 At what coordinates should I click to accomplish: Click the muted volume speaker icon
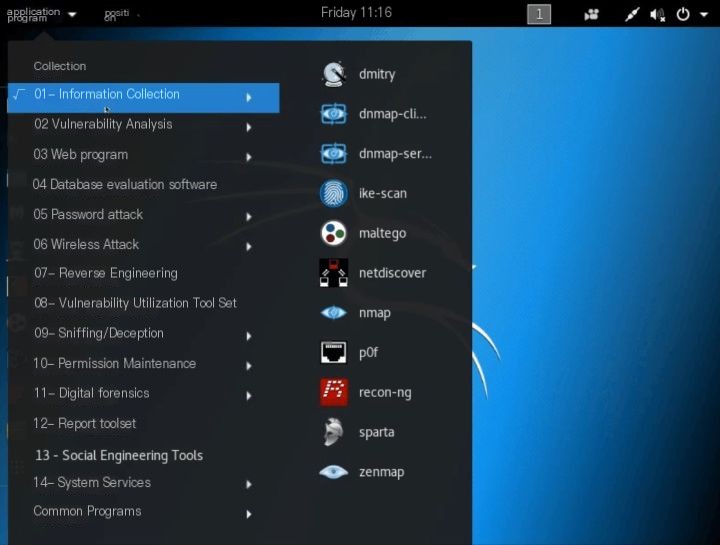click(658, 15)
